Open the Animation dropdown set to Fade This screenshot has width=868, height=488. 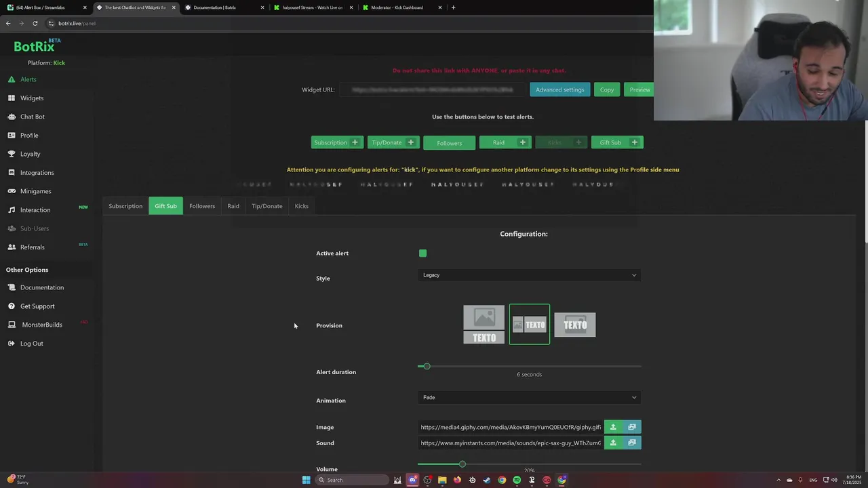click(x=530, y=398)
